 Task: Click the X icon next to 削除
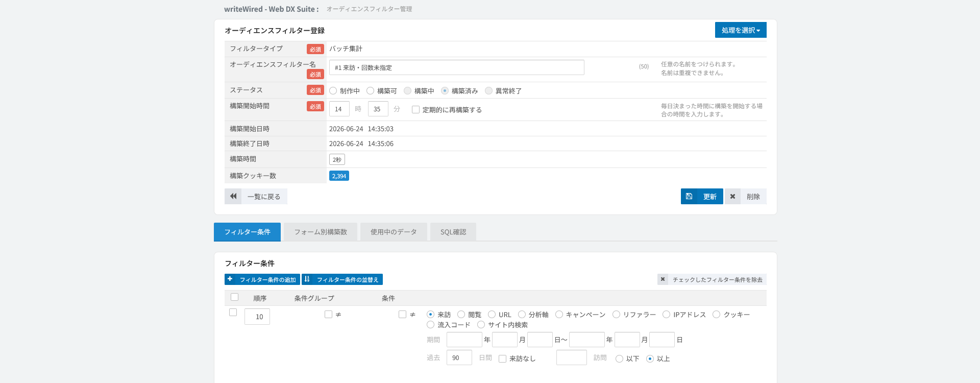pyautogui.click(x=732, y=196)
